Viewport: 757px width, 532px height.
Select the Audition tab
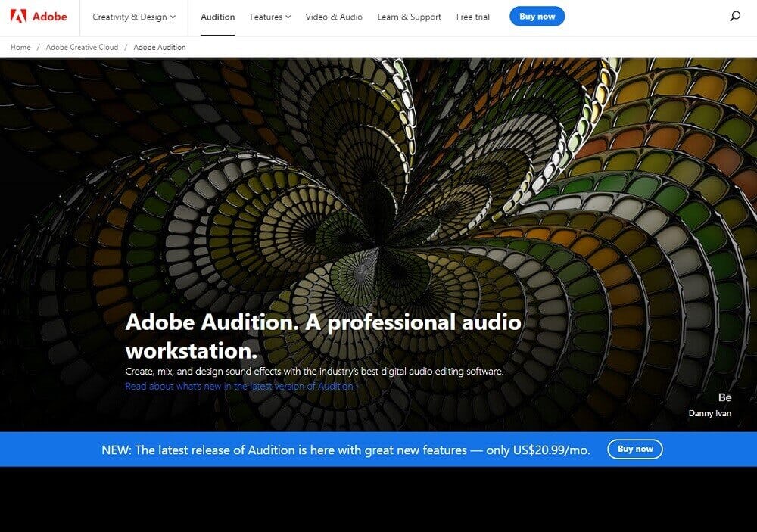pyautogui.click(x=217, y=17)
